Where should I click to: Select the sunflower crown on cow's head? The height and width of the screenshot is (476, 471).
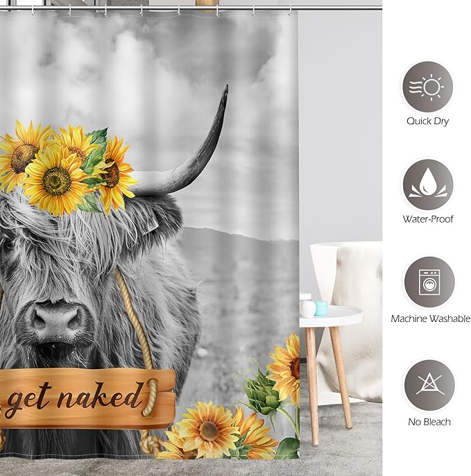pyautogui.click(x=66, y=167)
